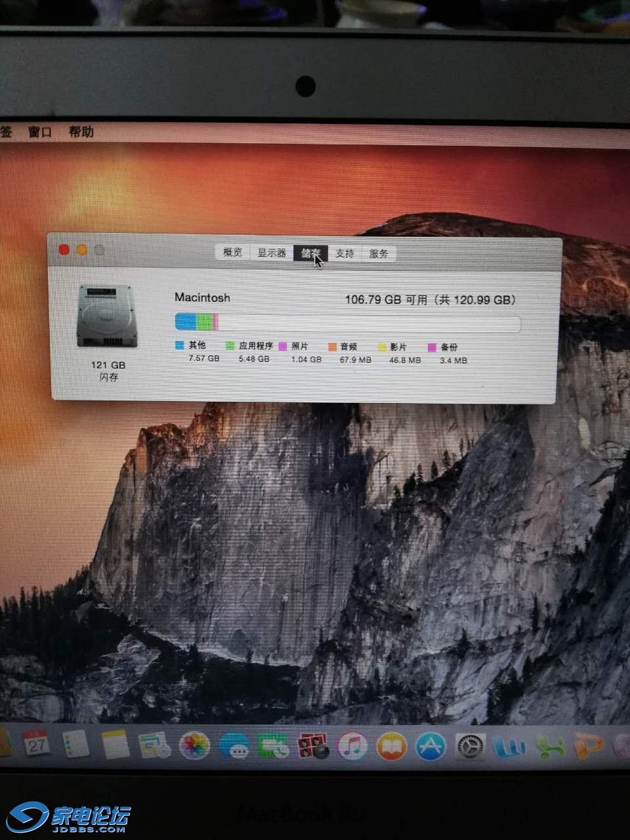The width and height of the screenshot is (630, 840).
Task: Open the 支持 tab
Action: click(x=345, y=253)
